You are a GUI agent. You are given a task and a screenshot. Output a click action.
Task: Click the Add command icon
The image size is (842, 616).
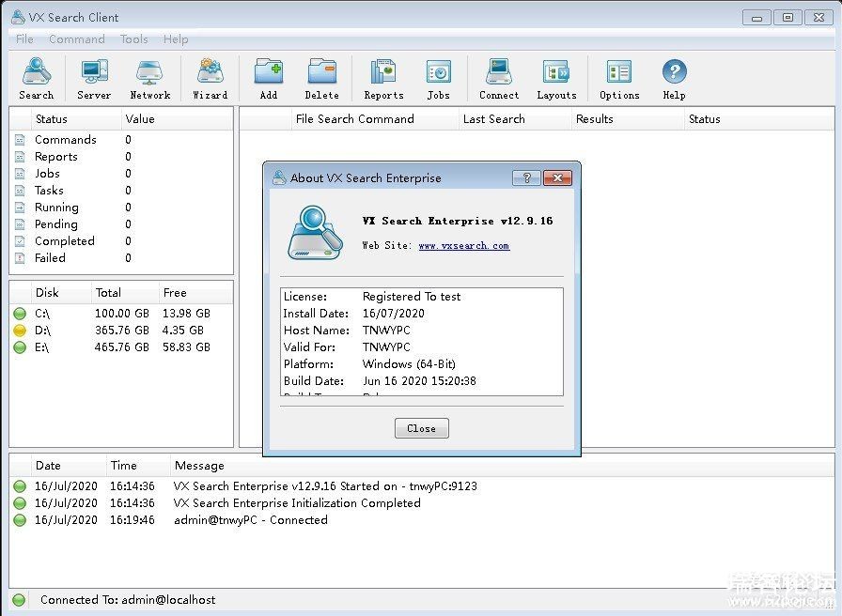(x=269, y=78)
